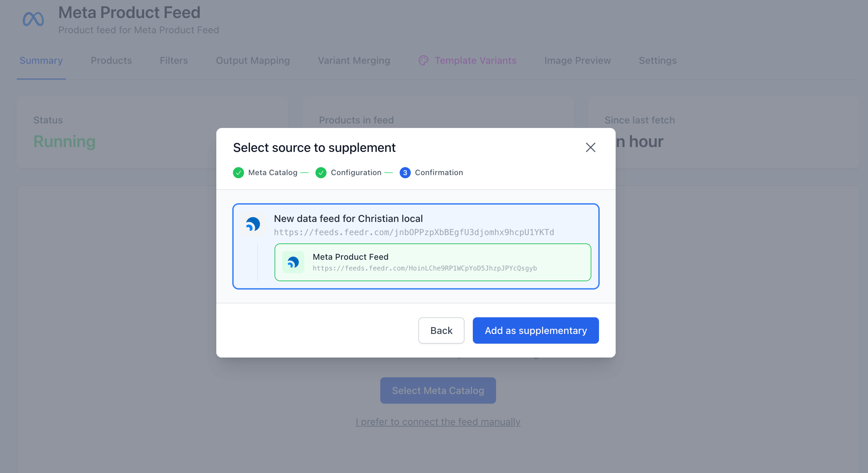Click the Add as supplementary button
Image resolution: width=868 pixels, height=473 pixels.
click(536, 330)
